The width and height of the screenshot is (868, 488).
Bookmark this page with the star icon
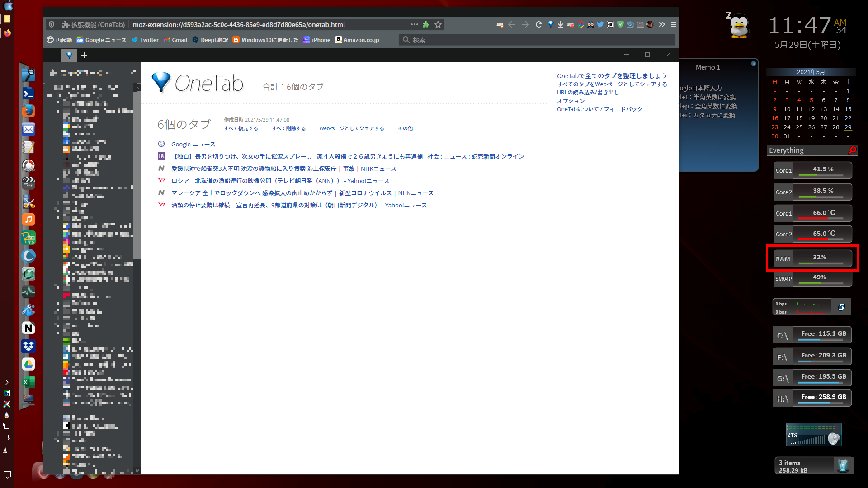click(438, 24)
